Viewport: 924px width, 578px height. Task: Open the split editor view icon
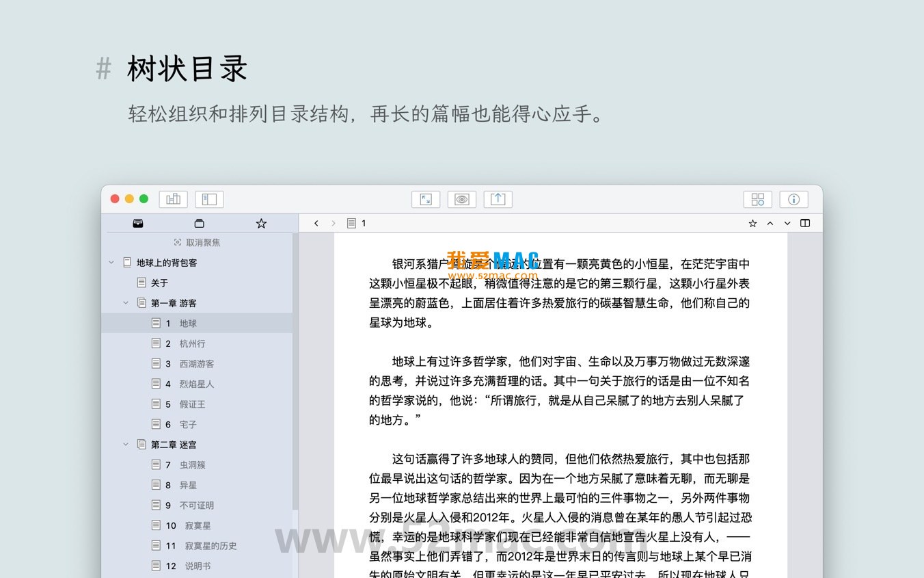point(805,223)
